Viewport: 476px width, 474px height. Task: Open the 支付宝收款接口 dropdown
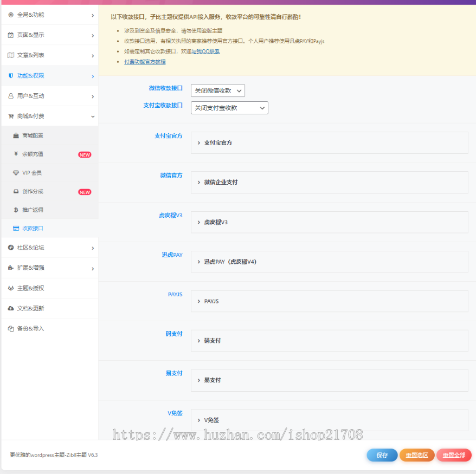[229, 108]
